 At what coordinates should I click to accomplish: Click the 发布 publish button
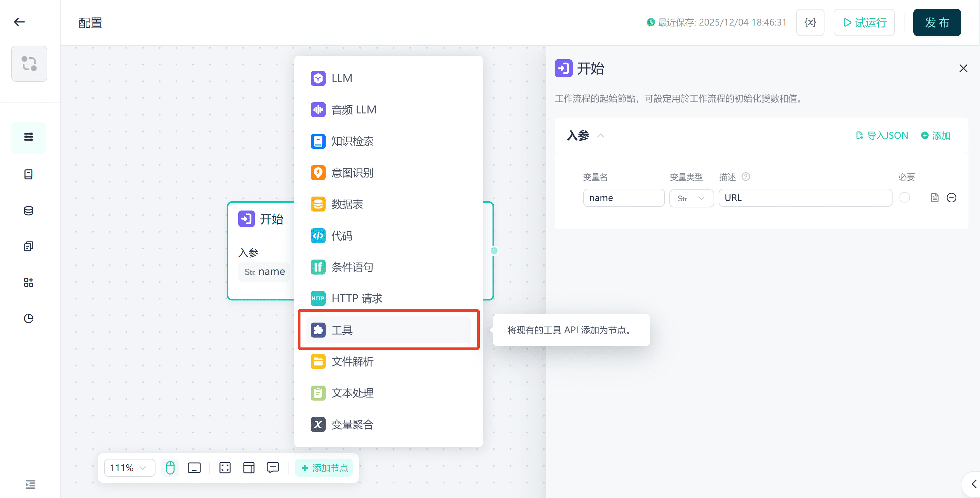937,22
